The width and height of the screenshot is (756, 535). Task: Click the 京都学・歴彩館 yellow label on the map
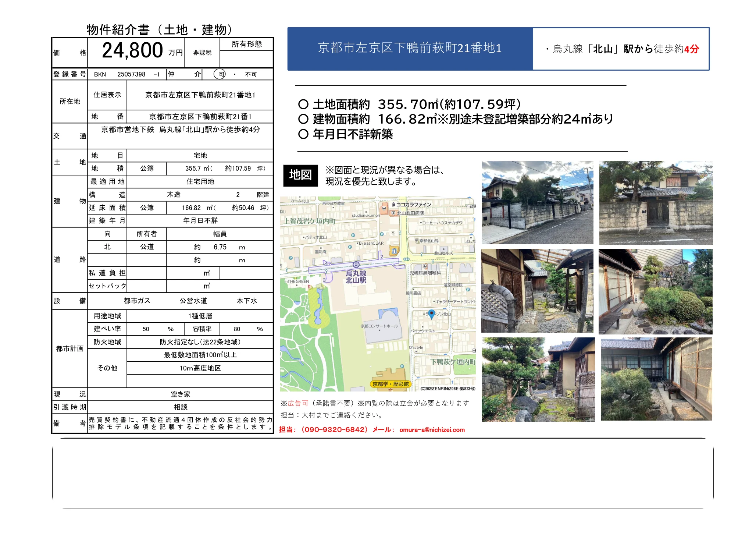click(x=390, y=384)
